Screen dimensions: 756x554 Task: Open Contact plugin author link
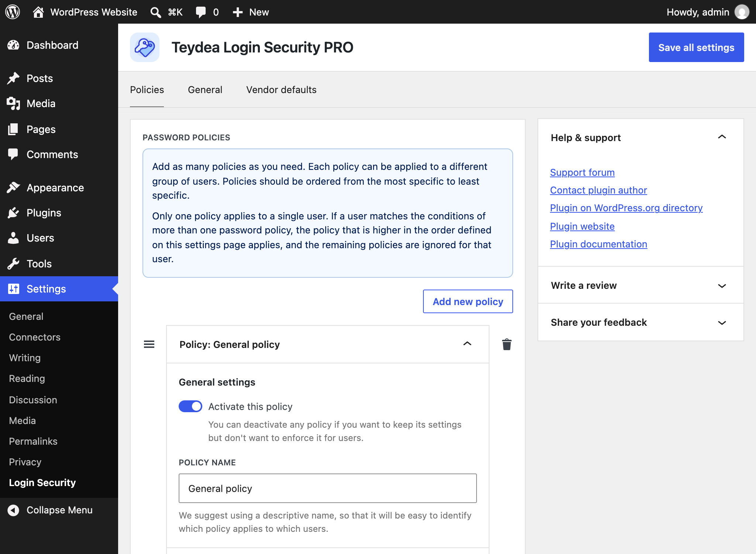coord(598,190)
